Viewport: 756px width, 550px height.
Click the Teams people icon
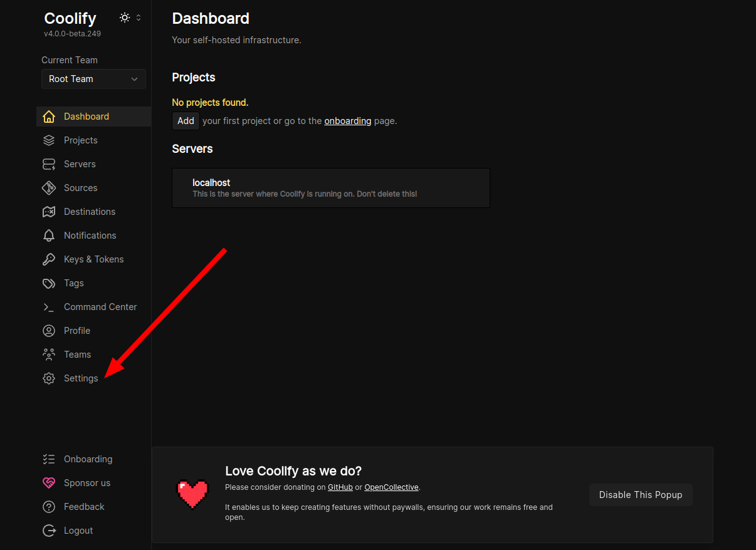tap(49, 355)
